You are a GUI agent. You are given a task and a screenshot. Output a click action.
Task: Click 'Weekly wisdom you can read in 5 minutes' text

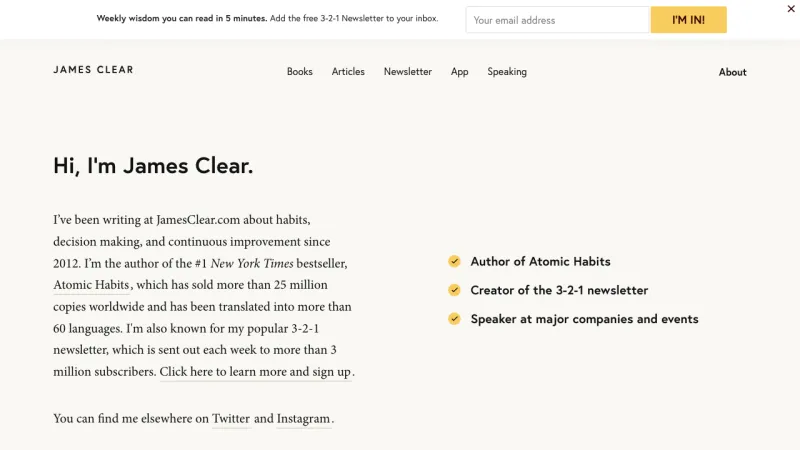(x=182, y=18)
